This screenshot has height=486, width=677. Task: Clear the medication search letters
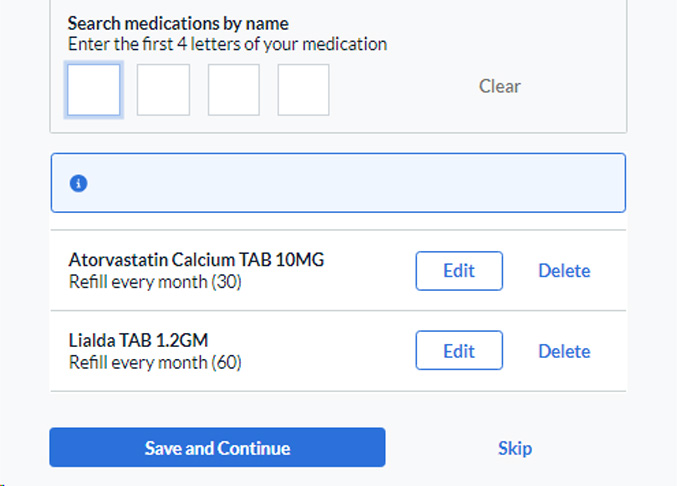pyautogui.click(x=499, y=86)
